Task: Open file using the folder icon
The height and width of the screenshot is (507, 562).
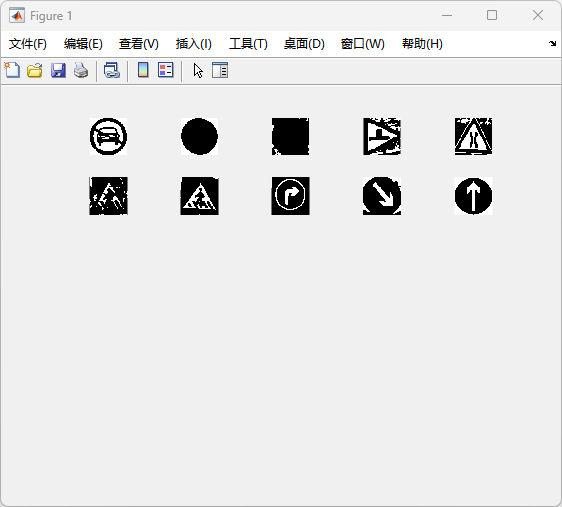Action: coord(35,70)
